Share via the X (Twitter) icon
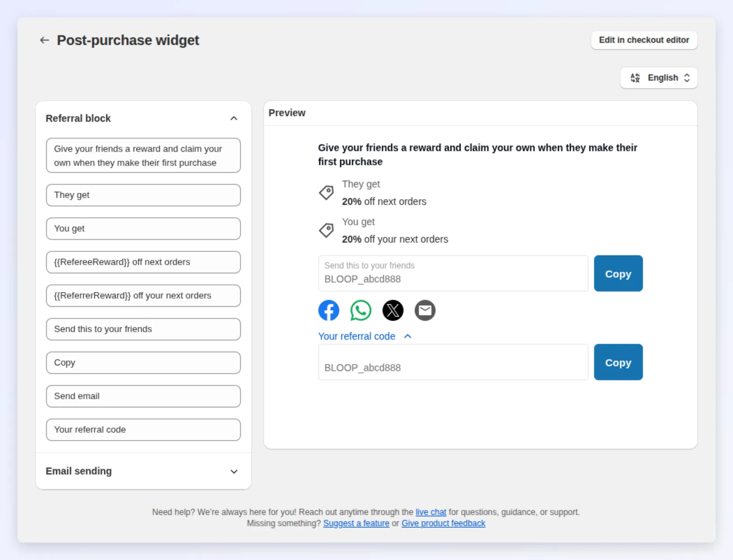 393,310
